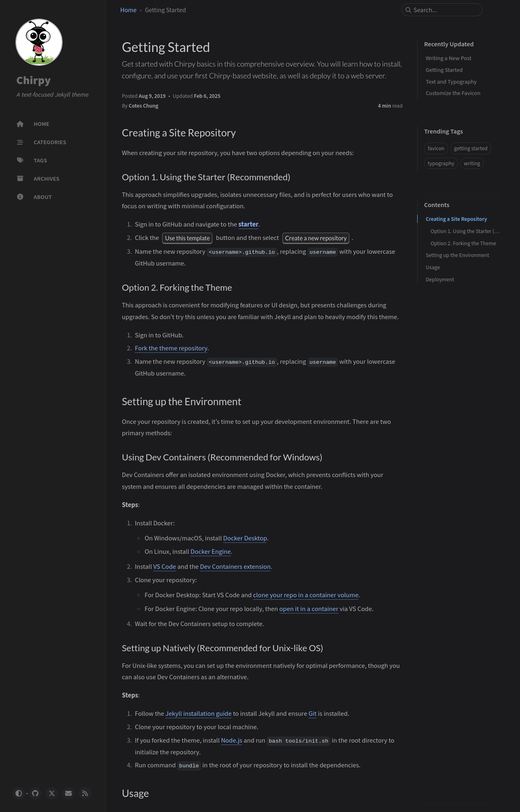Click the email envelope icon

[x=69, y=793]
